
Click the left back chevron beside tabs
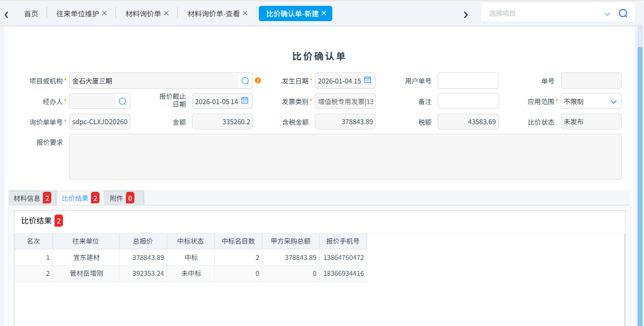pos(6,14)
